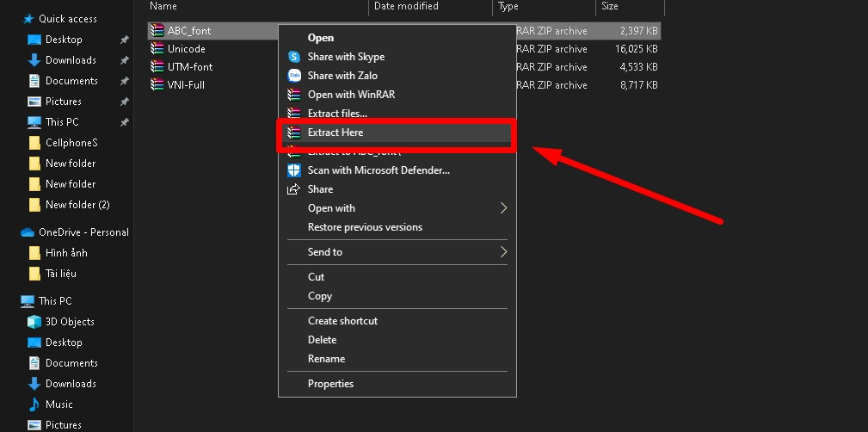Click Microsoft Defender shield icon

(294, 170)
